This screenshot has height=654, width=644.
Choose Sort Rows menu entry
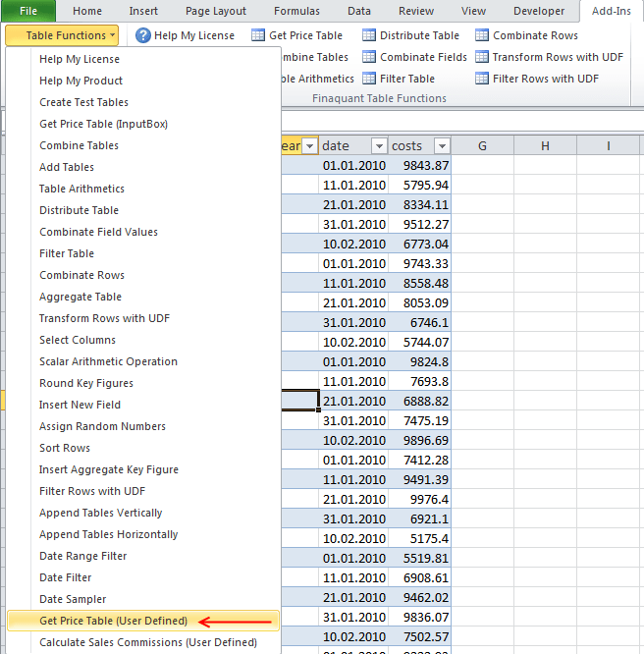[143, 448]
